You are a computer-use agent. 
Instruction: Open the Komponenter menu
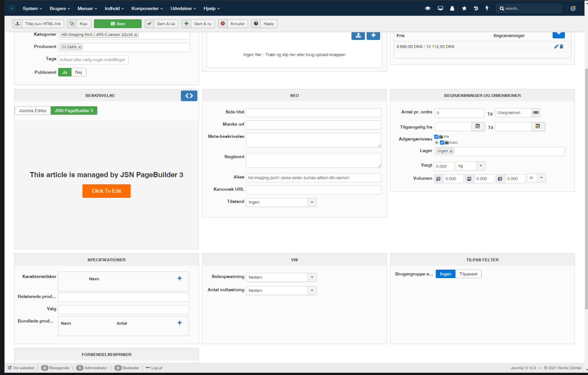click(x=147, y=8)
